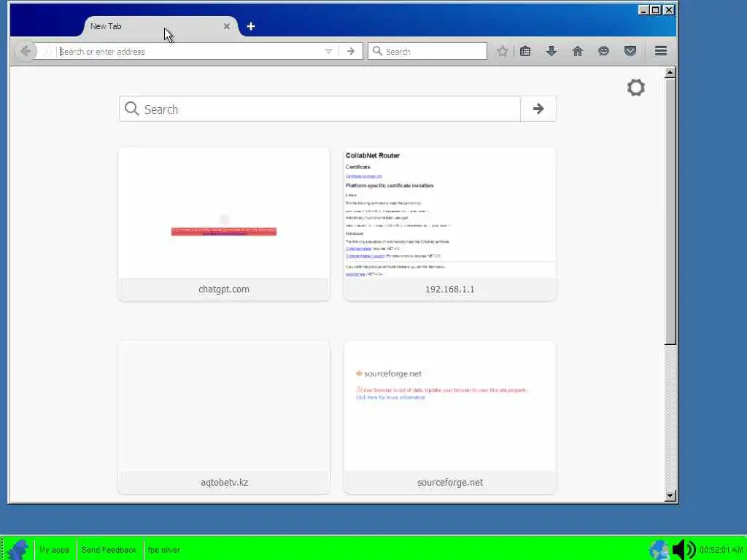Open the hamburger menu button
The image size is (747, 560).
coord(660,51)
